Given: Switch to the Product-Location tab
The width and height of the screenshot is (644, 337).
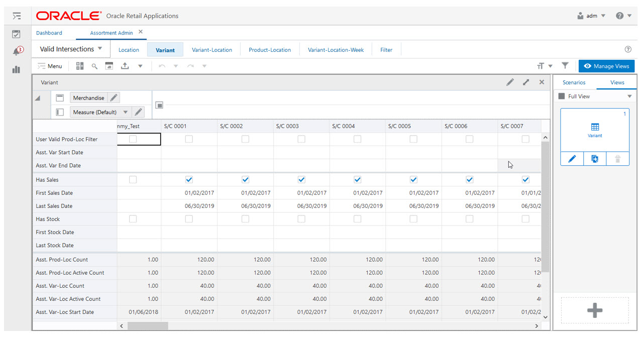Looking at the screenshot, I should (270, 50).
